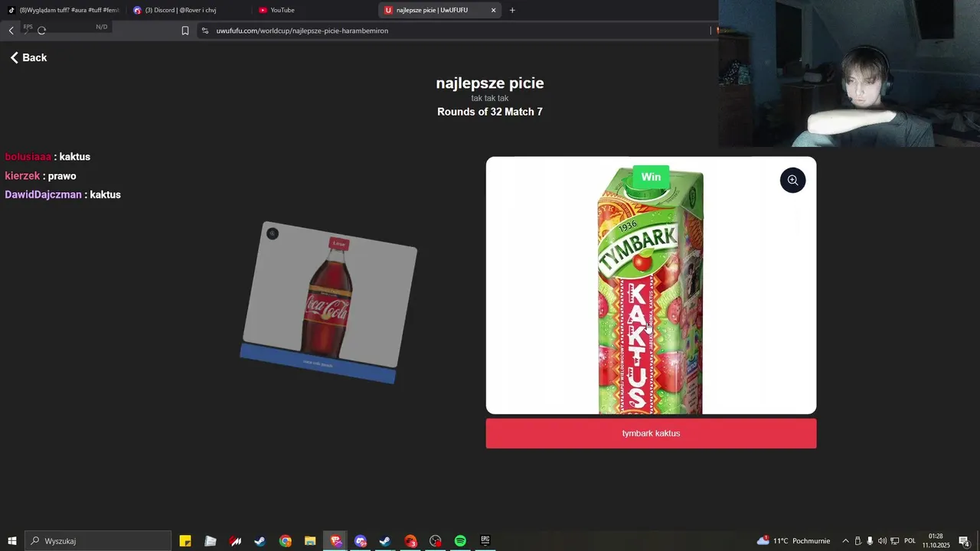Open Spotify from the taskbar
Viewport: 980px width, 551px height.
[x=460, y=541]
